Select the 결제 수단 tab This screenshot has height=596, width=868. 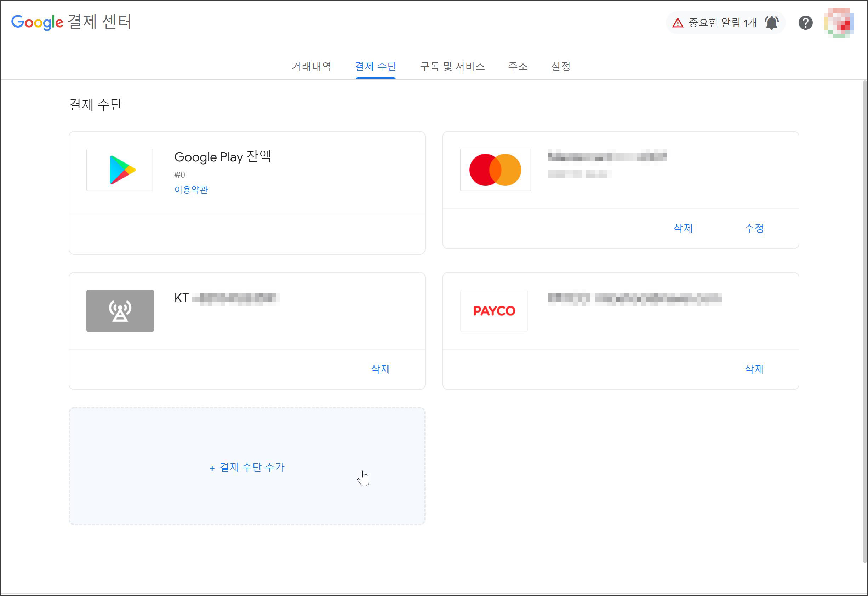coord(375,67)
